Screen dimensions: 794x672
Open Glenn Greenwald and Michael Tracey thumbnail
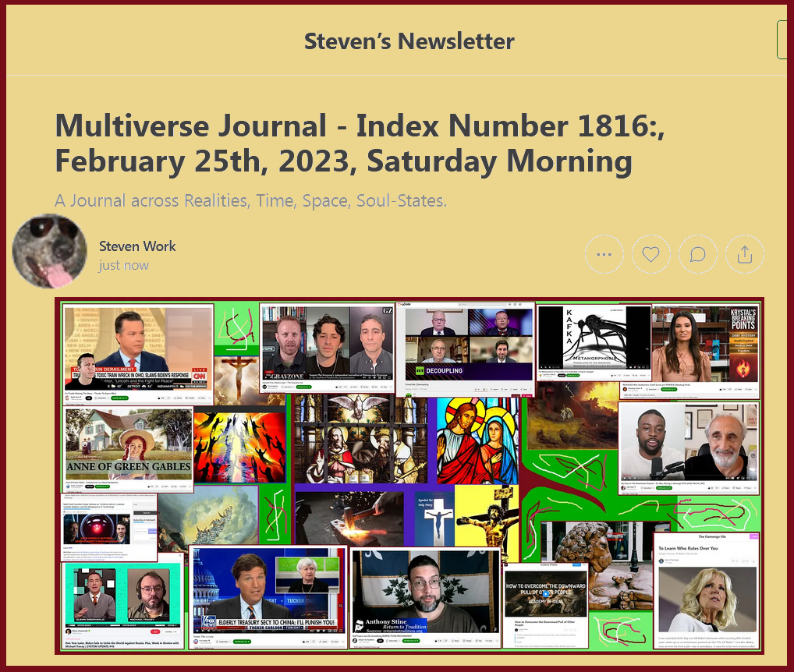tap(123, 607)
